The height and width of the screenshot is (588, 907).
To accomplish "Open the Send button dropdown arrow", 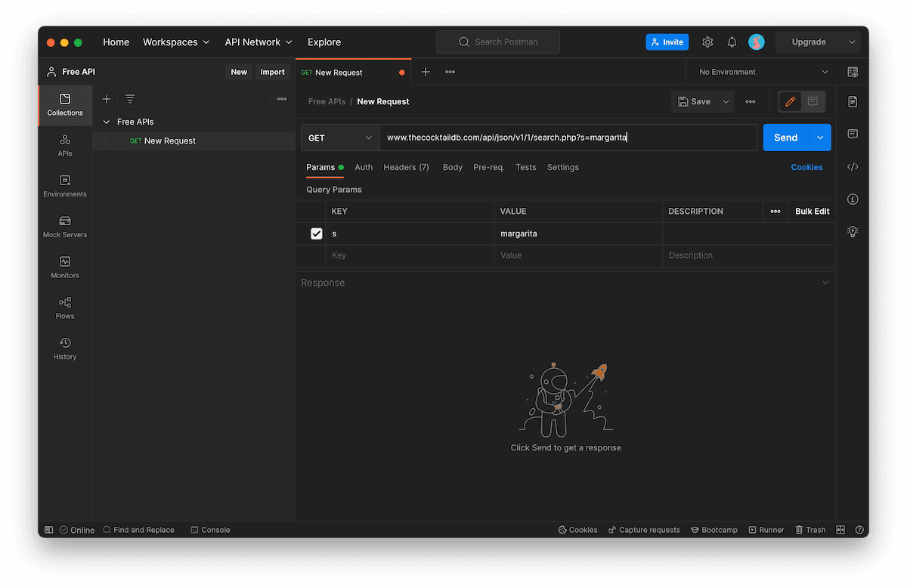I will (x=820, y=138).
